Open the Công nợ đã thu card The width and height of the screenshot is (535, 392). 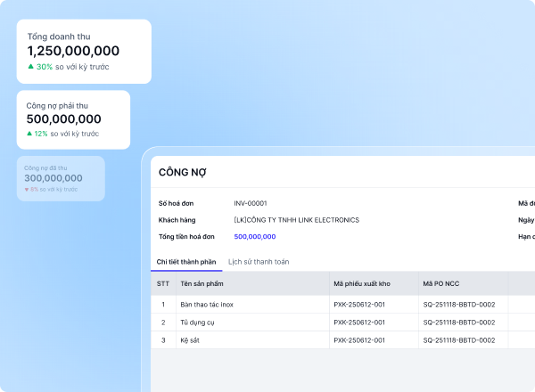click(x=61, y=178)
